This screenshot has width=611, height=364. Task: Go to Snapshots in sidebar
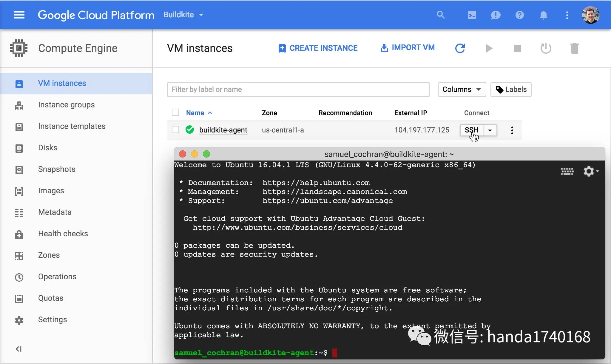[57, 169]
